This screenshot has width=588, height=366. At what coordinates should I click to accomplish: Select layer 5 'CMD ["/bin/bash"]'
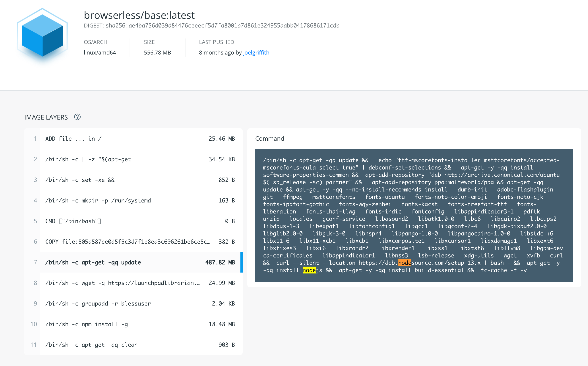133,221
